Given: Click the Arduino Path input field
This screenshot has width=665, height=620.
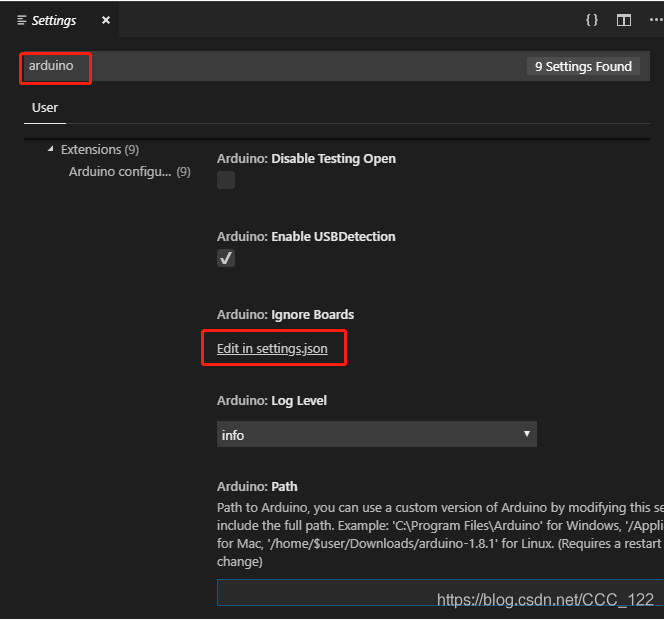Looking at the screenshot, I should [440, 592].
